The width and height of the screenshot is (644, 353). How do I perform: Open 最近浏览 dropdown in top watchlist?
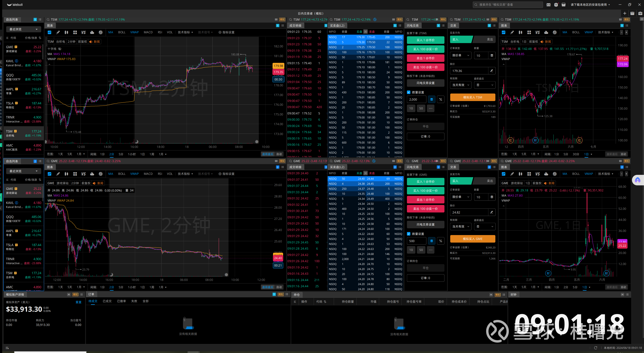23,29
